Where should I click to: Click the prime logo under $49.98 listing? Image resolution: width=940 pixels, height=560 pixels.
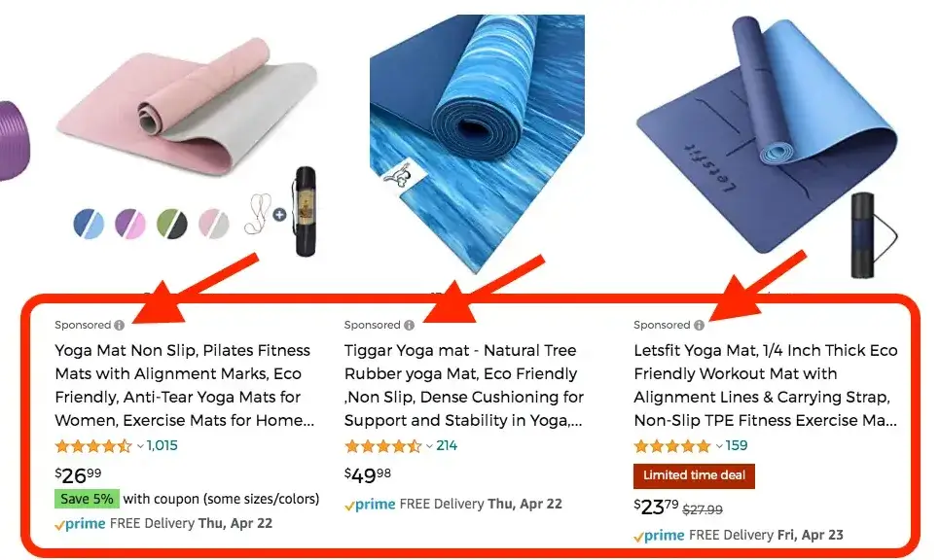pos(370,505)
